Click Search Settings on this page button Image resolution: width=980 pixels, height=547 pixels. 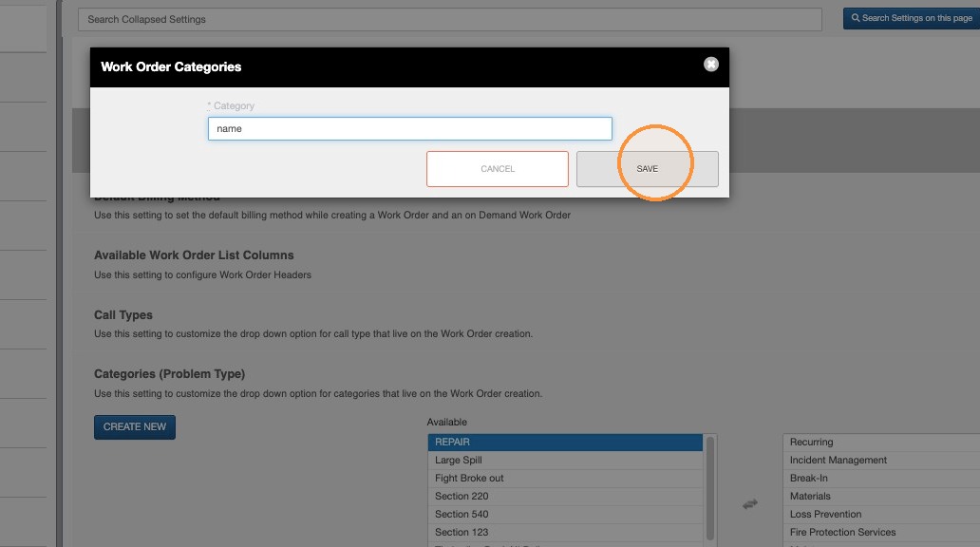(912, 18)
